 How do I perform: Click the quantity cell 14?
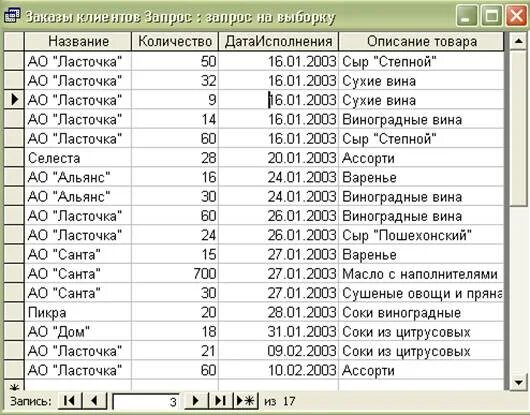click(x=175, y=119)
